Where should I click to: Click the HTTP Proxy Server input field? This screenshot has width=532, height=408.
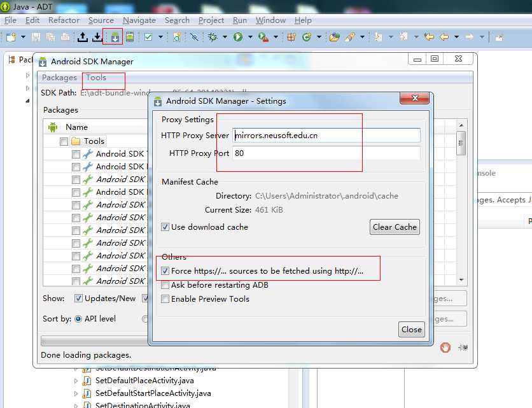tap(326, 135)
